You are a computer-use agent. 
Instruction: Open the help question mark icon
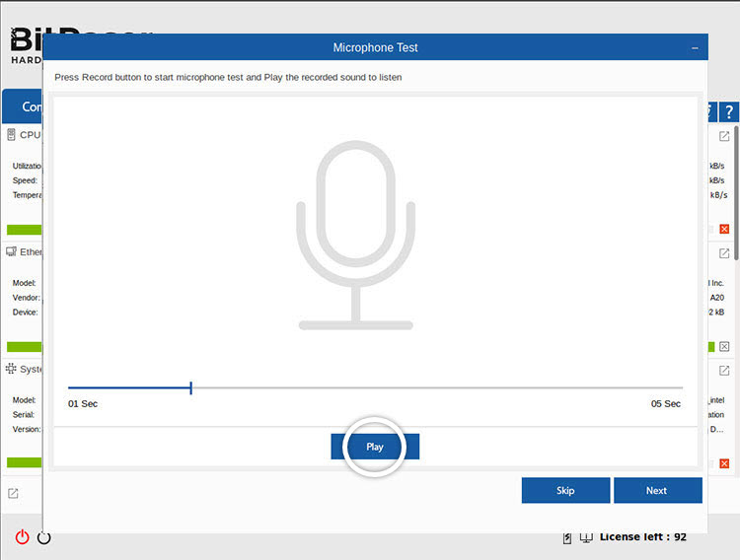tap(729, 112)
